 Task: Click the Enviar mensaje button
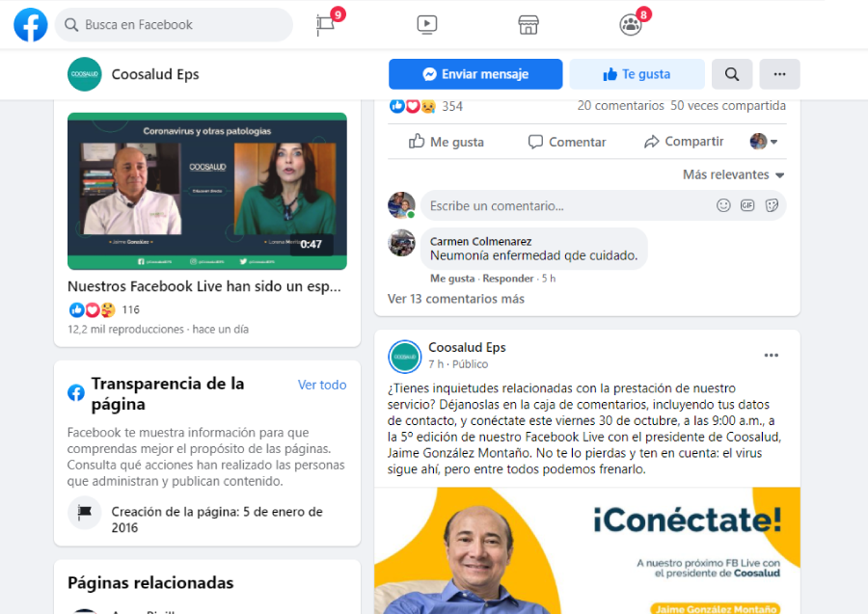click(x=475, y=74)
